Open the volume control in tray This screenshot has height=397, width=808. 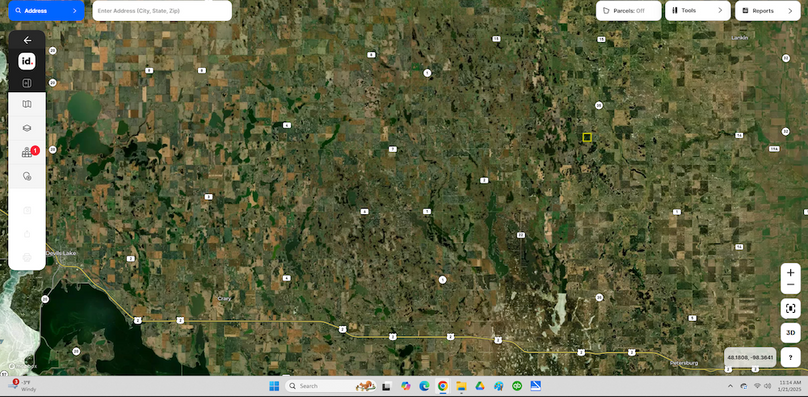(x=768, y=386)
